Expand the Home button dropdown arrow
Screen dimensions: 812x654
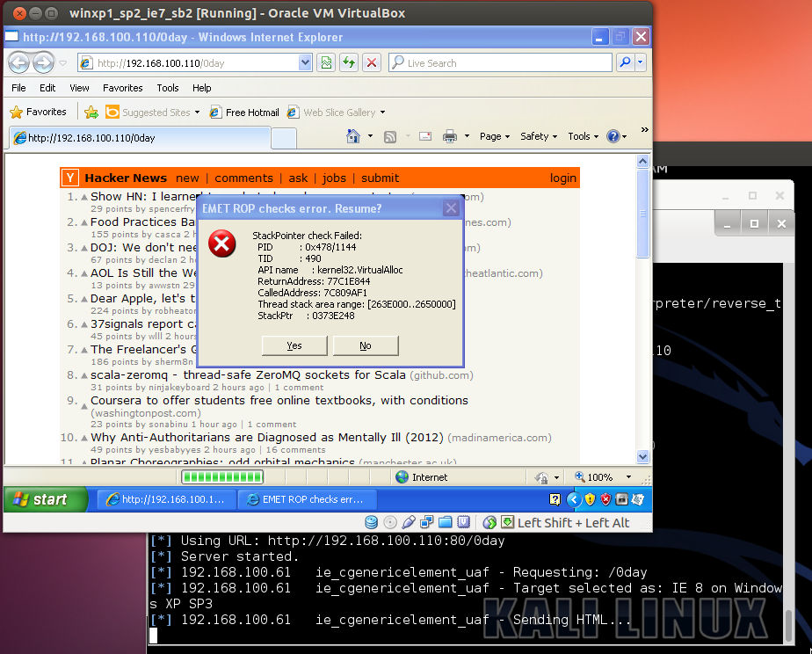(370, 136)
